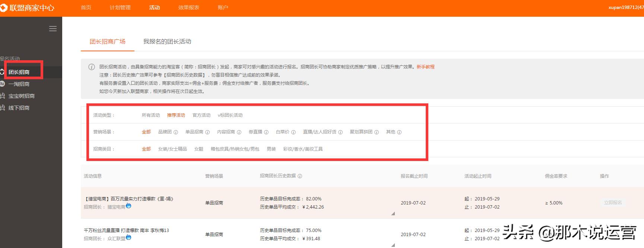Click info icon next to 其他
The image size is (644, 248).
(399, 132)
